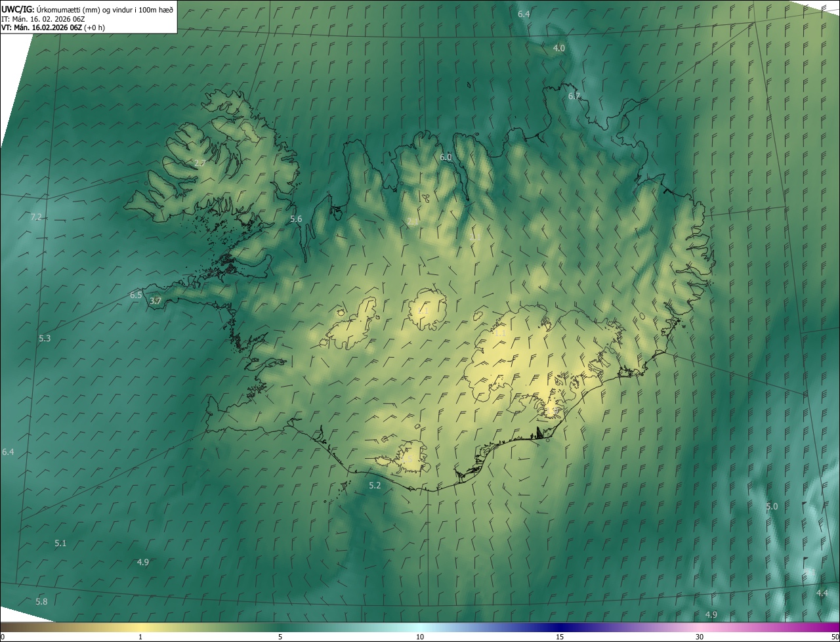Click the 30 mark on the color scale

[700, 637]
